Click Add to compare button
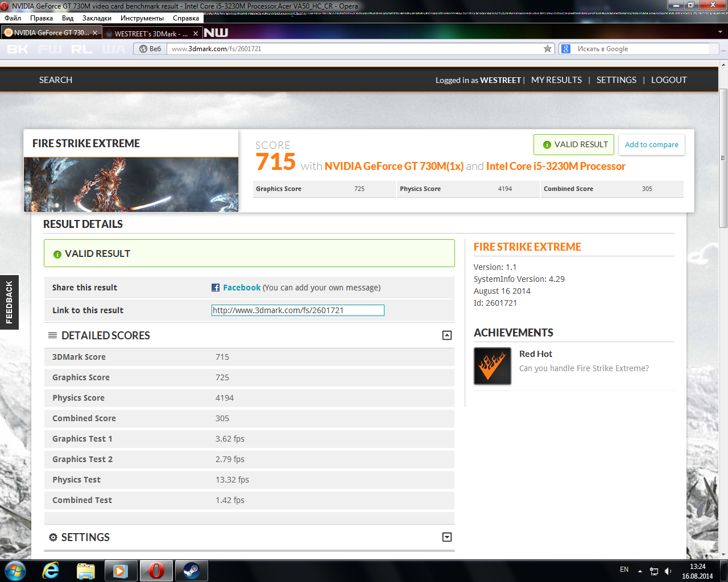This screenshot has width=728, height=582. (652, 144)
